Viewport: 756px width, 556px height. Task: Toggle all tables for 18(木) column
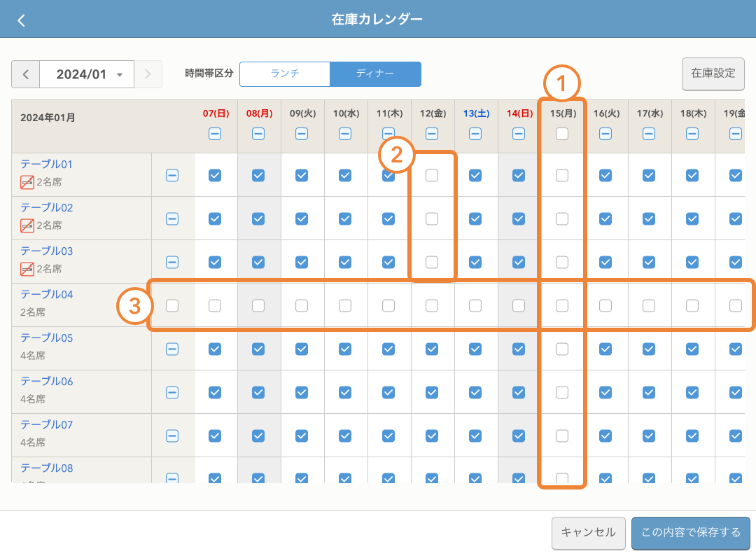tap(692, 134)
